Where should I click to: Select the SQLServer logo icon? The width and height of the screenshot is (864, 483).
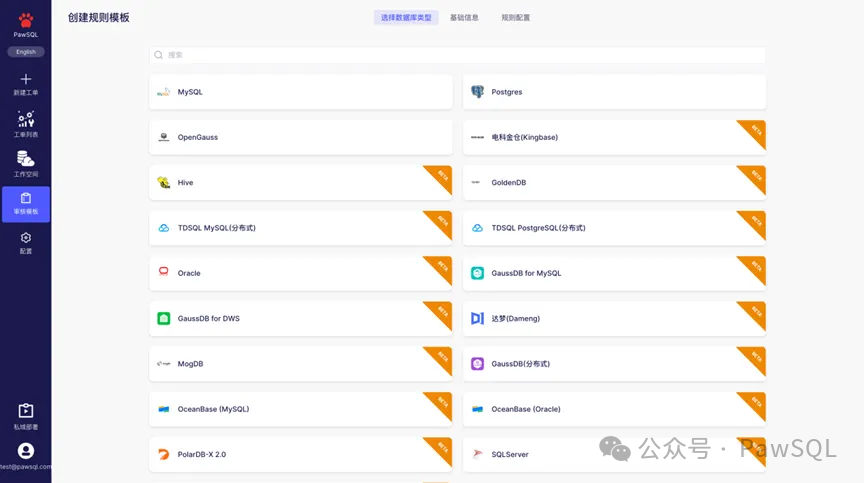478,454
